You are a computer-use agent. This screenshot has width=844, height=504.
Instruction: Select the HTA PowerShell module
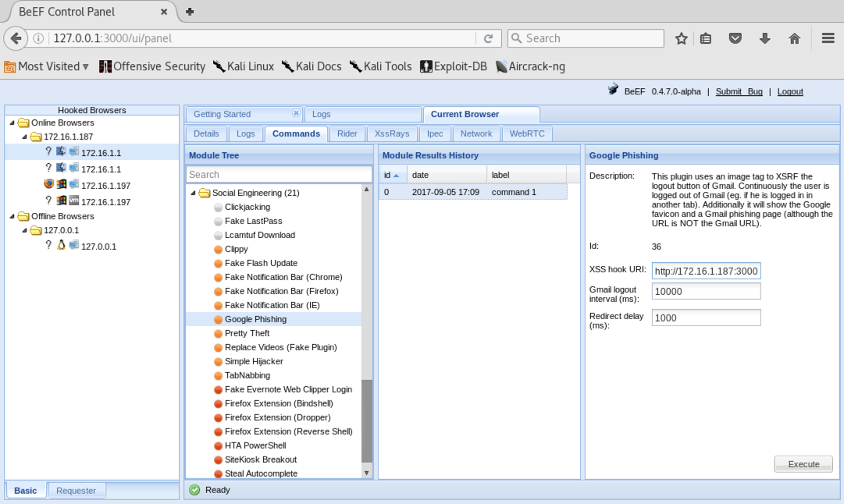[x=255, y=445]
